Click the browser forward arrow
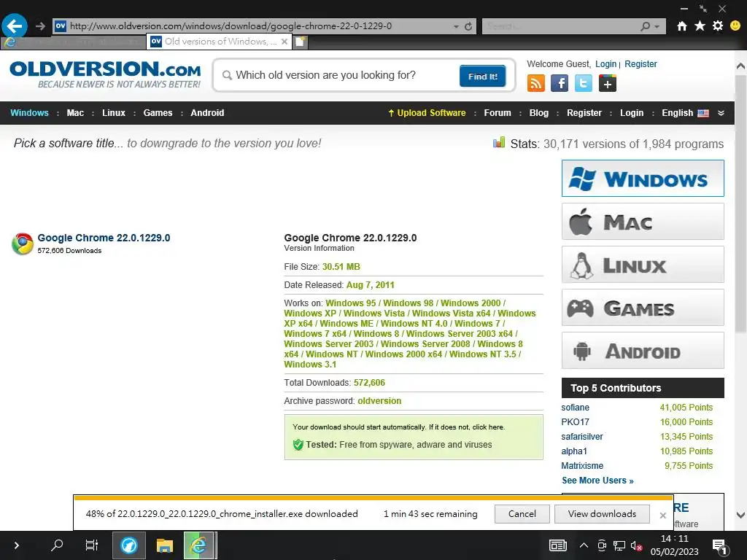This screenshot has width=747, height=560. pos(41,26)
